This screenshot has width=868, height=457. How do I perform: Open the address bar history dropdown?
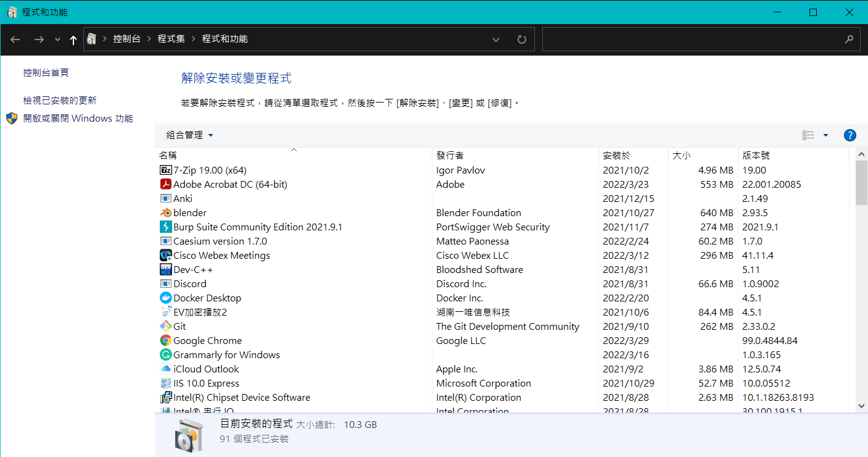pos(496,40)
